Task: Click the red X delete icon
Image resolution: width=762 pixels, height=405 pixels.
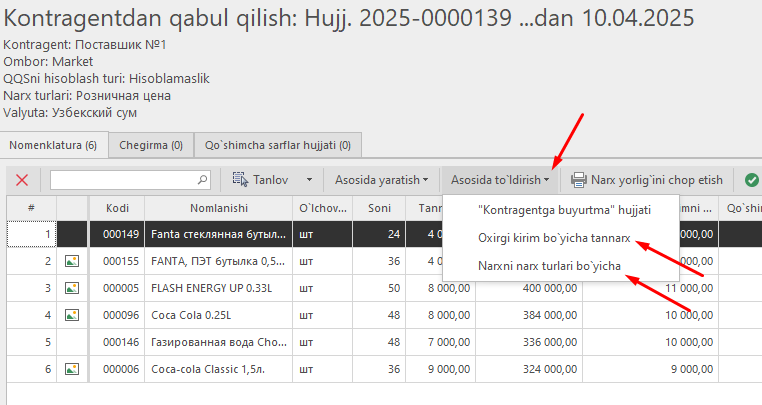Action: [22, 180]
